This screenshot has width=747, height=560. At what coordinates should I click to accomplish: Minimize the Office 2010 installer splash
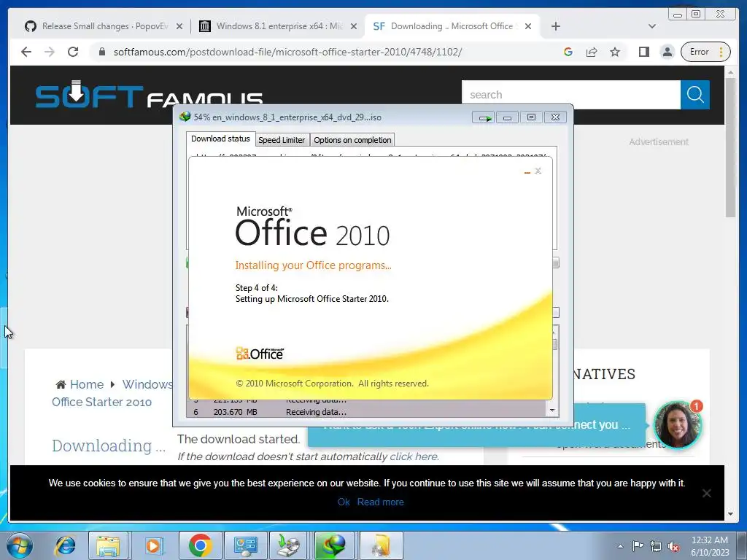tap(527, 171)
